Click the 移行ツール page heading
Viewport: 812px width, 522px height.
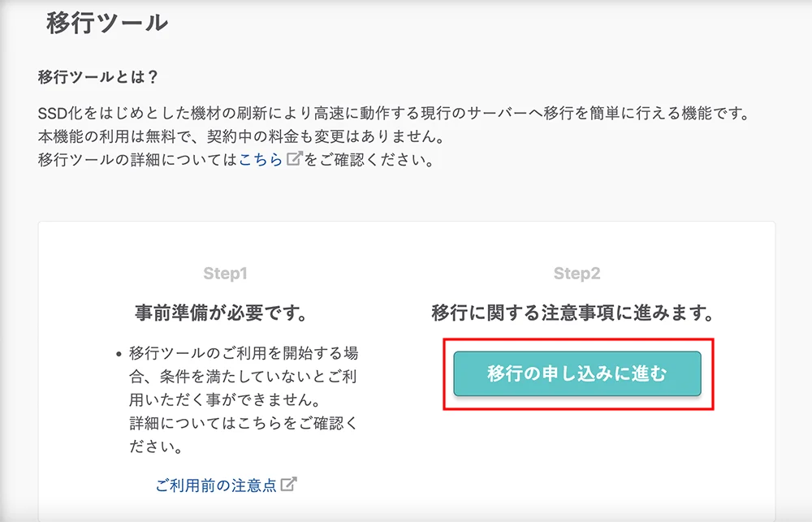(x=106, y=24)
